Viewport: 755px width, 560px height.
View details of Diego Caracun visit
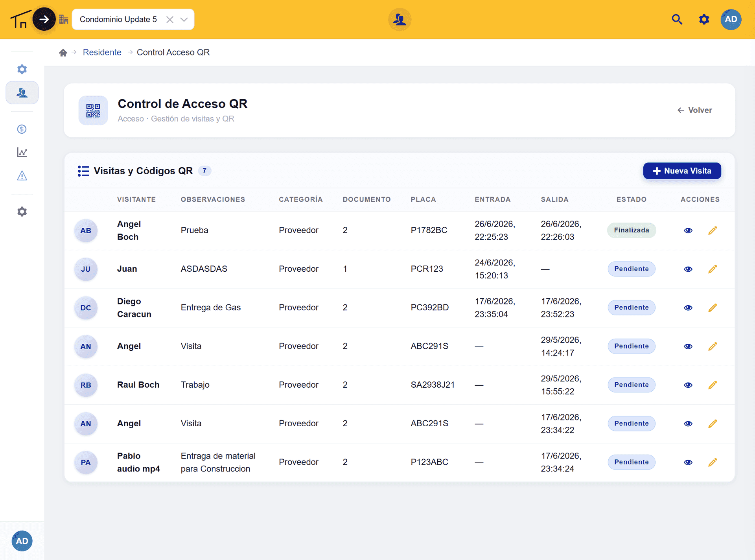(x=688, y=308)
